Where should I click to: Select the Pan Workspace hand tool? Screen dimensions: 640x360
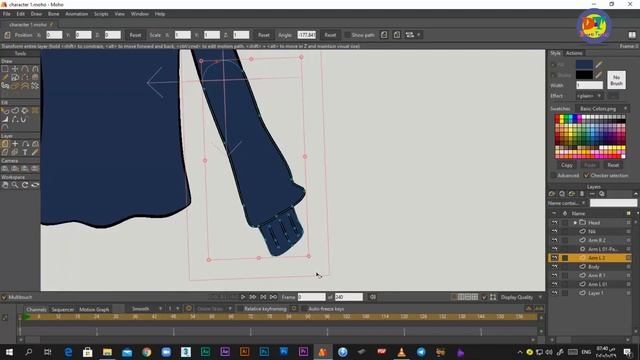coord(5,185)
